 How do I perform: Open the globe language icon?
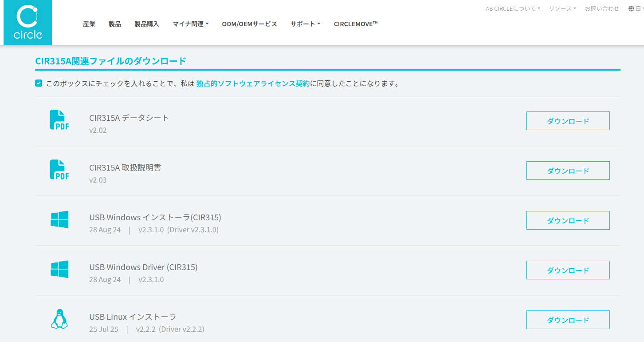click(631, 8)
